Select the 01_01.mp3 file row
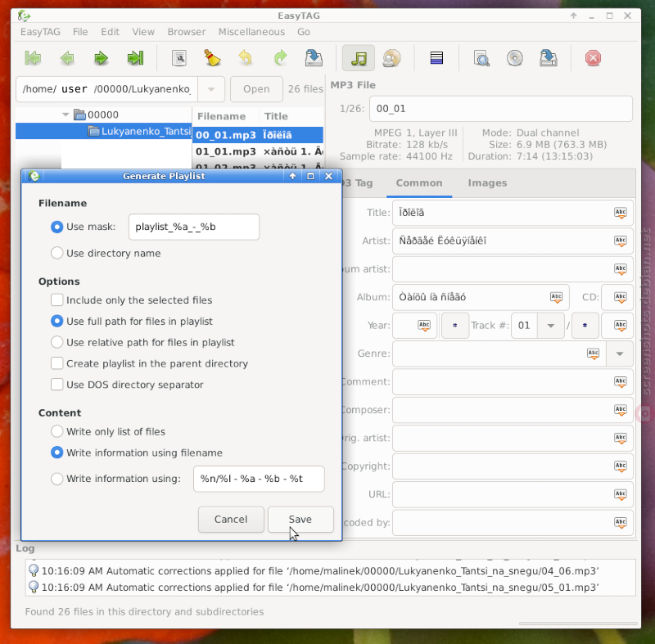 [258, 151]
